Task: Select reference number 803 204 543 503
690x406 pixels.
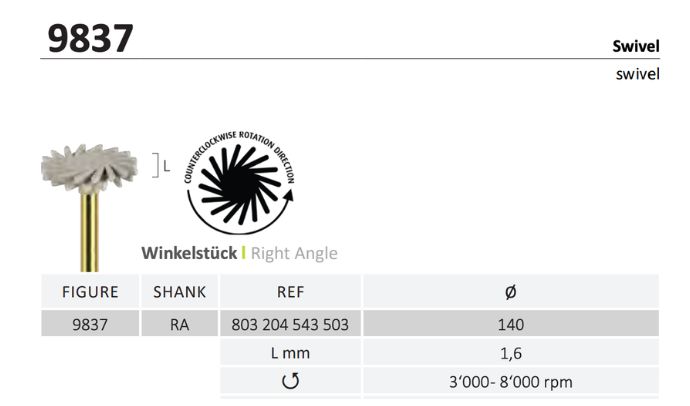Action: pyautogui.click(x=290, y=324)
